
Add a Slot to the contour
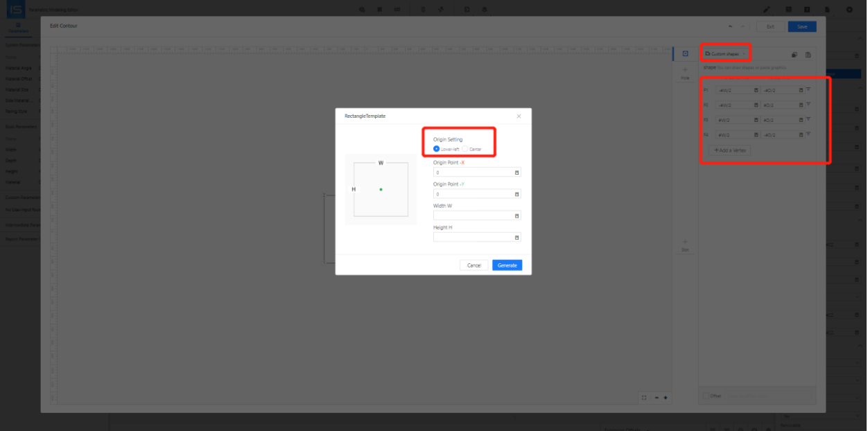pyautogui.click(x=685, y=245)
